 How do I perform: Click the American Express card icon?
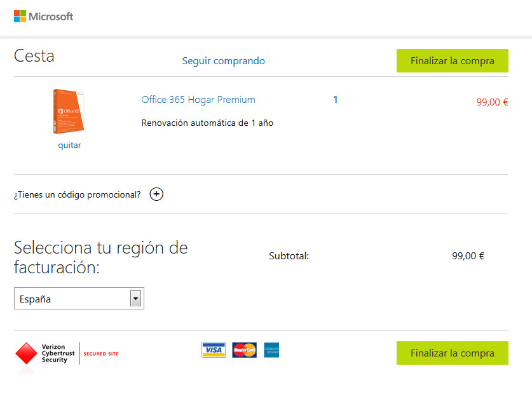click(x=271, y=350)
